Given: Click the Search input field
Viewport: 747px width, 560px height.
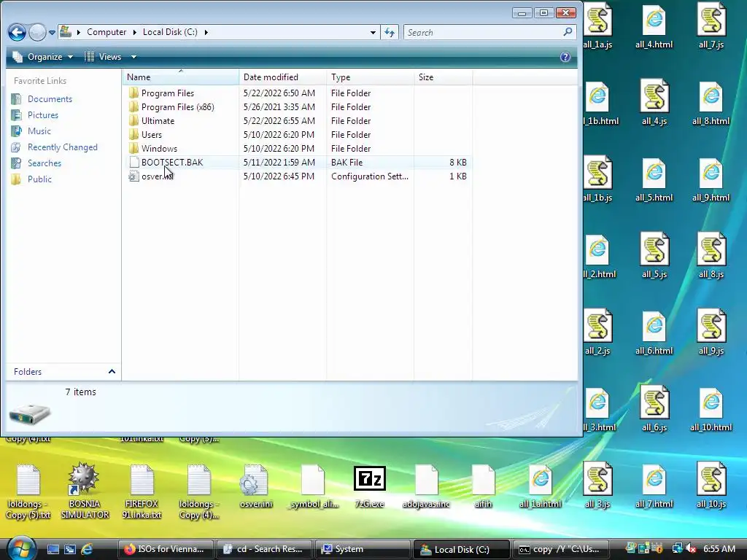Looking at the screenshot, I should tap(481, 32).
